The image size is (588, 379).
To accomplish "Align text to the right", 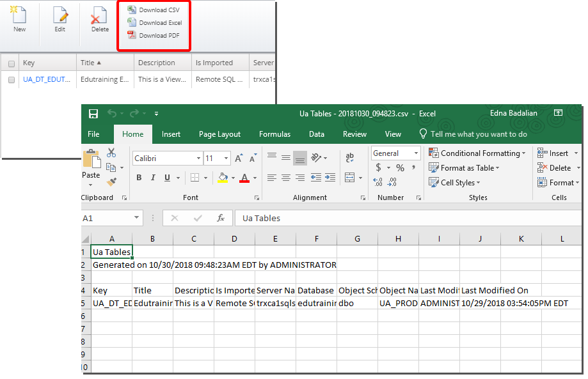I will 300,178.
